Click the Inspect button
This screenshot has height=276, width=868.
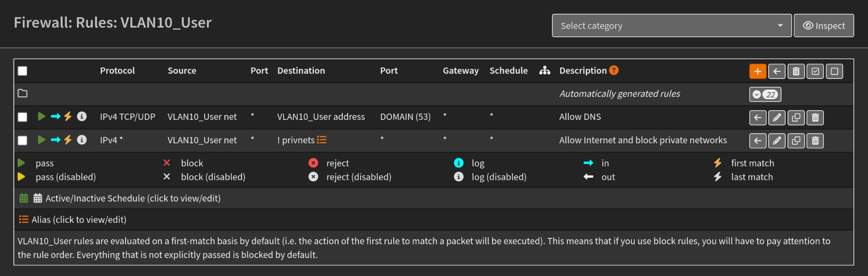823,26
